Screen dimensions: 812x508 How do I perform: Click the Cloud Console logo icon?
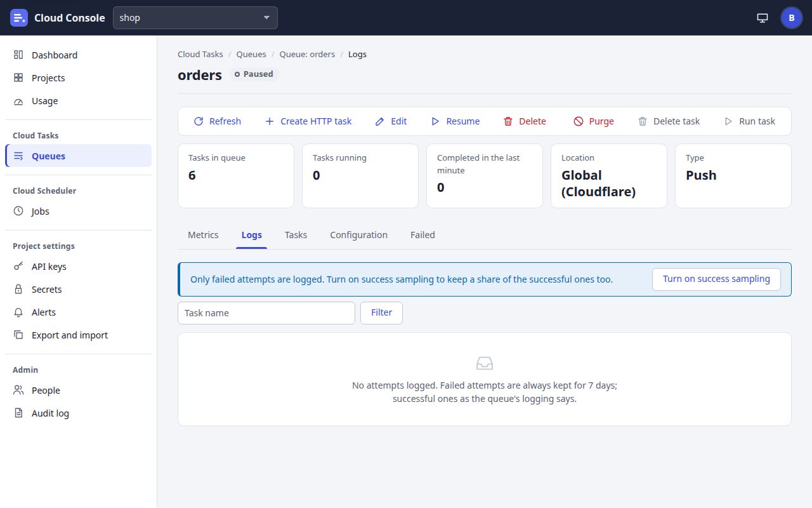19,18
